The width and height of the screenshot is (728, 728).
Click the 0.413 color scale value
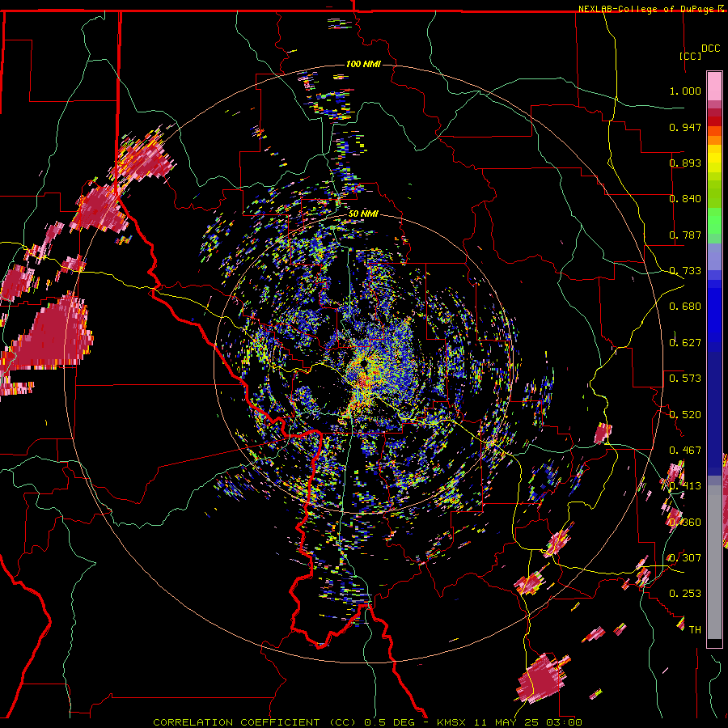tap(685, 486)
